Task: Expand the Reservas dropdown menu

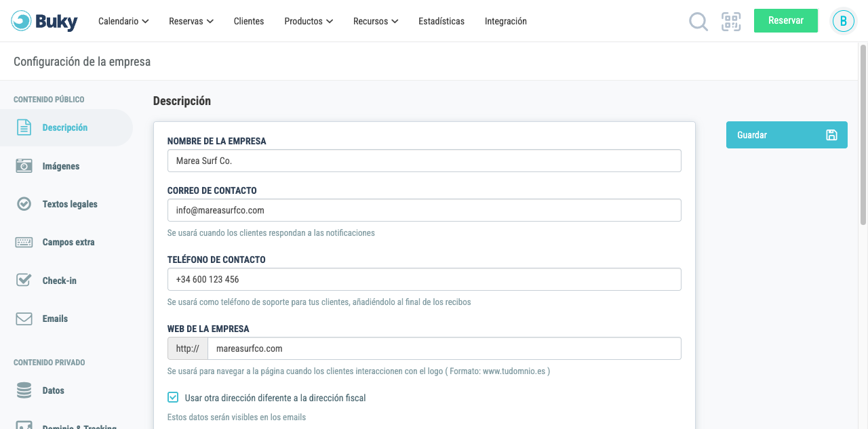Action: tap(191, 21)
